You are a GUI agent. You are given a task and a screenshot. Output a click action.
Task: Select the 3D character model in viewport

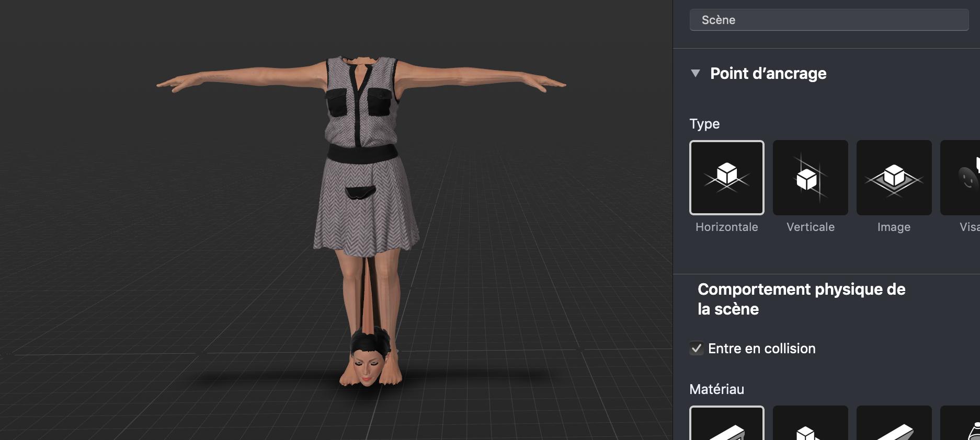click(361, 221)
